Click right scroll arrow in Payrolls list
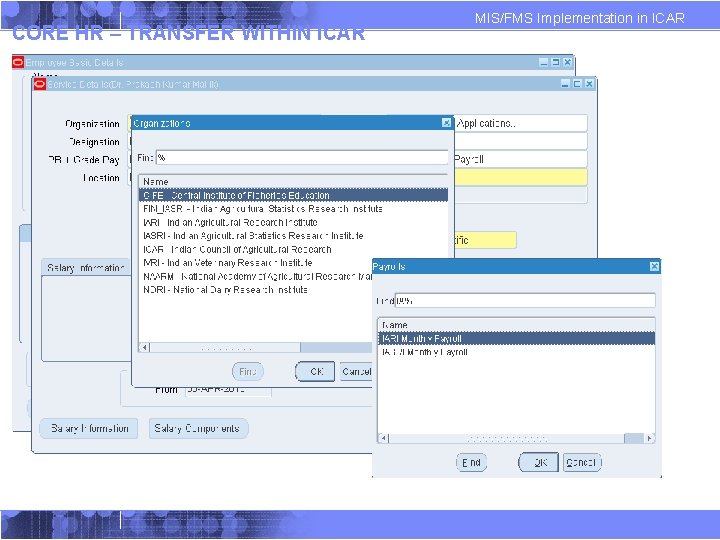The height and width of the screenshot is (540, 720). [649, 438]
